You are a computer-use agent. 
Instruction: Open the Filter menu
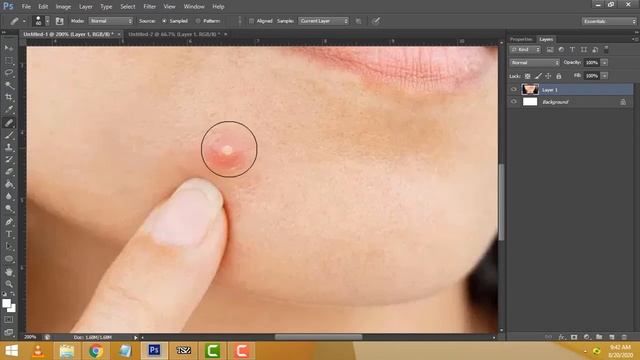tap(150, 7)
